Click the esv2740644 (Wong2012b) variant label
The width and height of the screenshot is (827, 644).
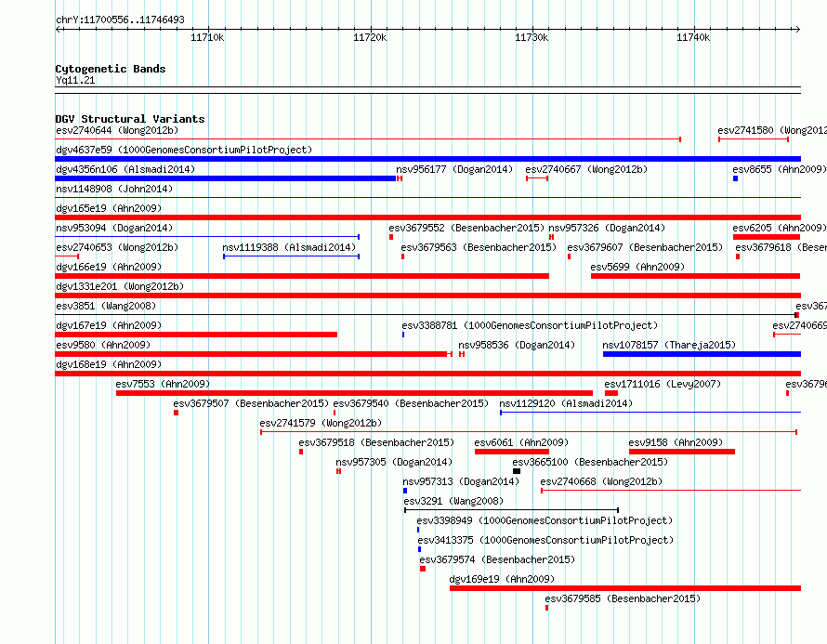pyautogui.click(x=117, y=130)
